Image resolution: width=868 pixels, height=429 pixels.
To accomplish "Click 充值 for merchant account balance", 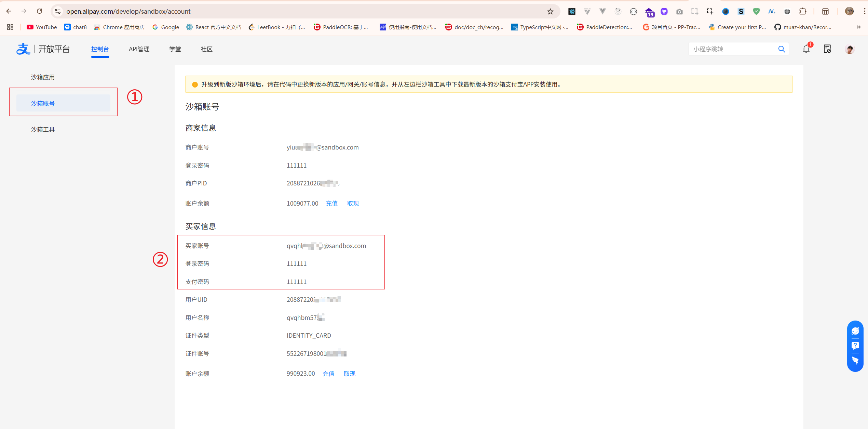I will 331,203.
